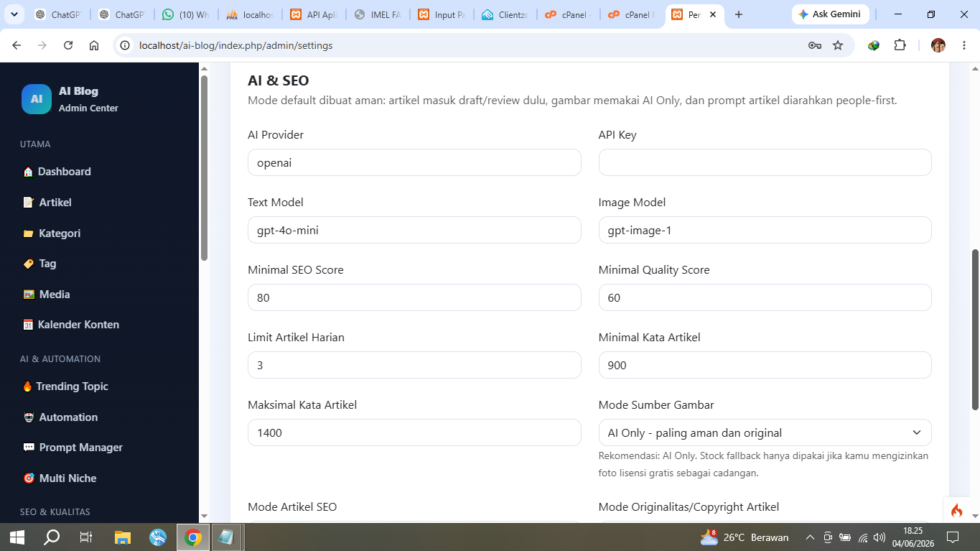Go forward in browser history
Screen dimensions: 980x551
[42, 45]
